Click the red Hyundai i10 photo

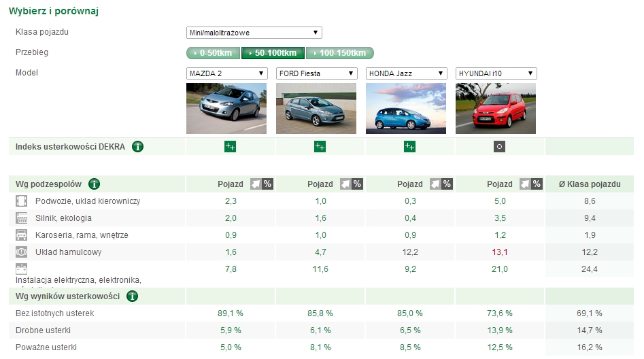[496, 108]
